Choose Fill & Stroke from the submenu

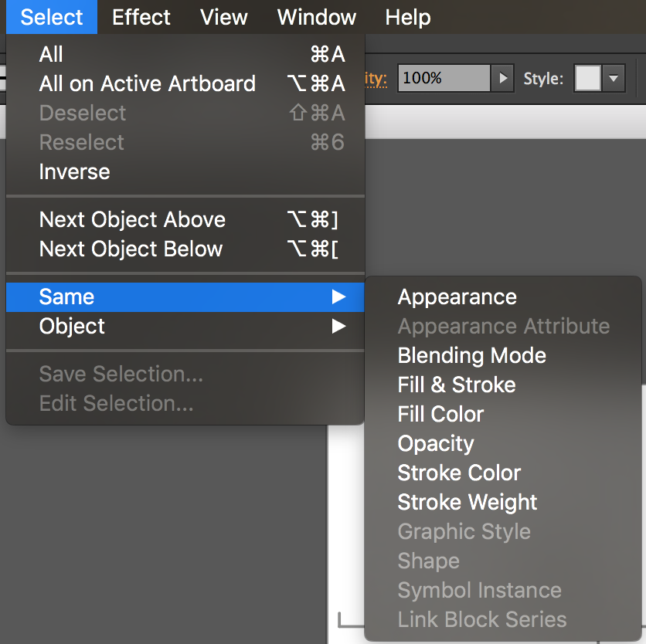[456, 385]
